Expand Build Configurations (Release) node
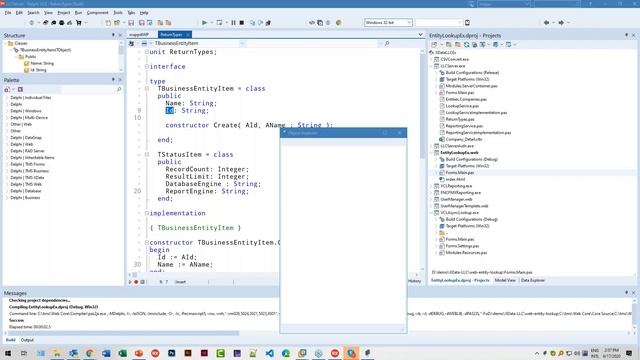The width and height of the screenshot is (640, 360). click(x=436, y=73)
